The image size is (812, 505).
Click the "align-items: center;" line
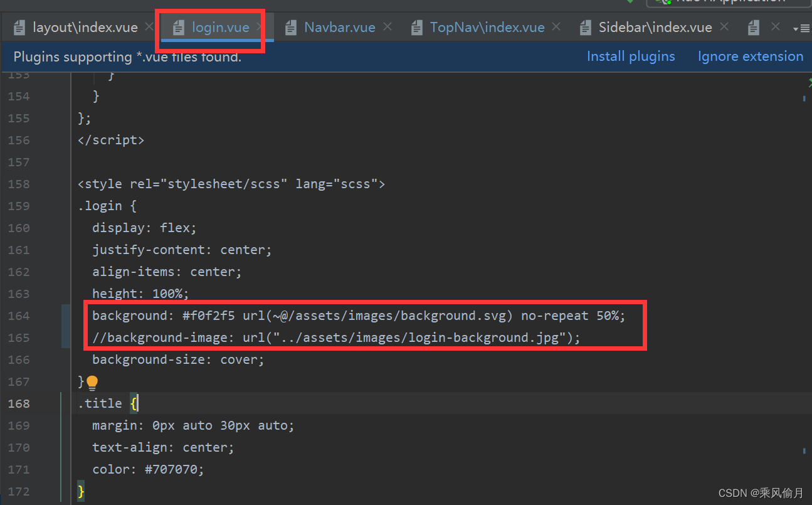167,272
